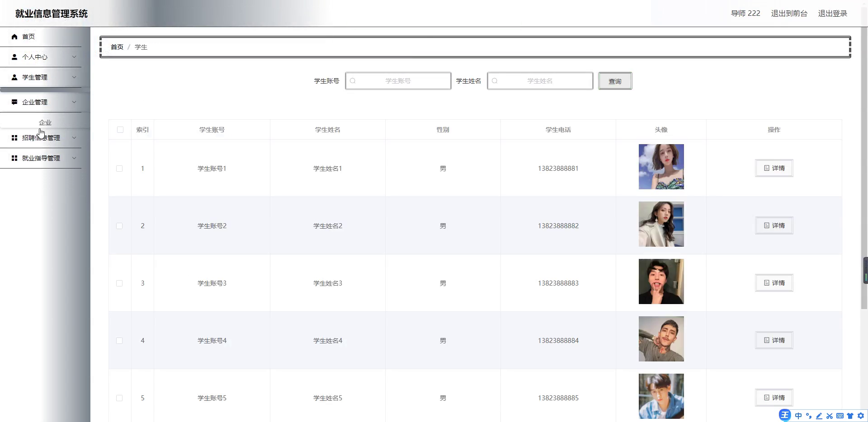The width and height of the screenshot is (868, 422).
Task: Switch IME Chinese/English mode 中
Action: coord(798,416)
